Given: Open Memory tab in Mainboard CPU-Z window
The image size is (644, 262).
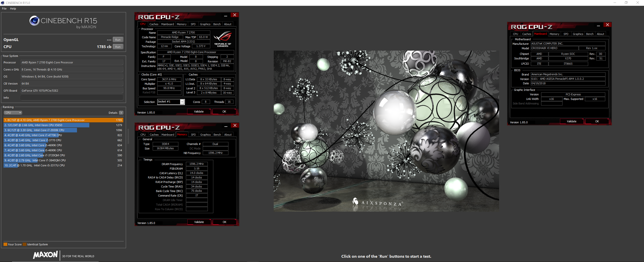Looking at the screenshot, I should [x=554, y=34].
